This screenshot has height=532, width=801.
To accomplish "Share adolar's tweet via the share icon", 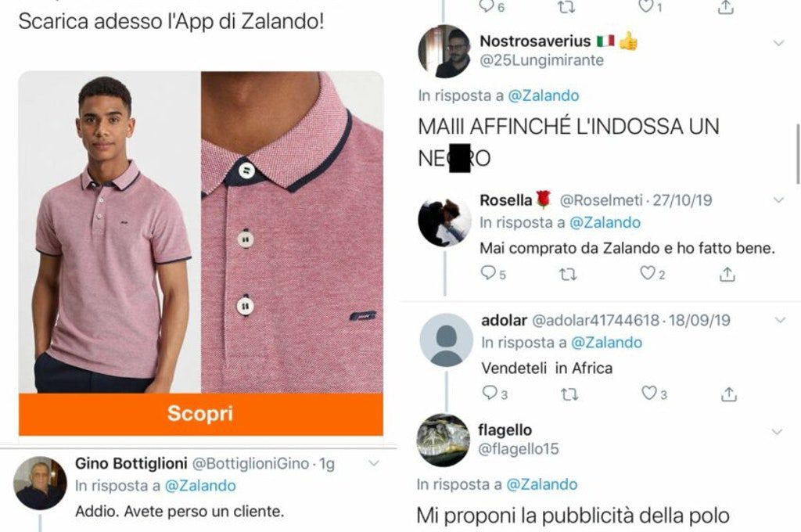I will coord(728,394).
